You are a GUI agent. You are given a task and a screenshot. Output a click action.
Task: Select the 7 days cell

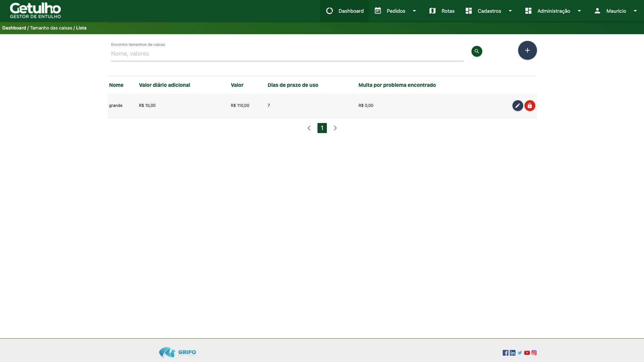[268, 106]
